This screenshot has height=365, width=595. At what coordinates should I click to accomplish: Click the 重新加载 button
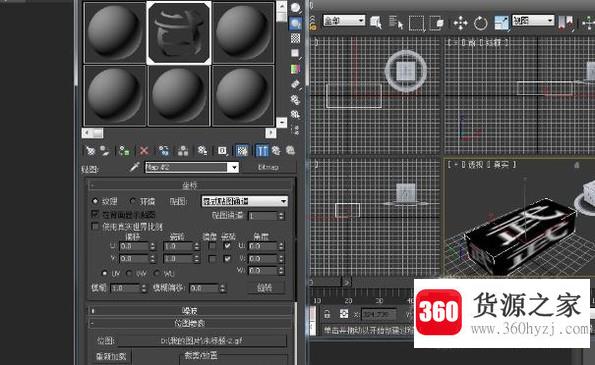pyautogui.click(x=111, y=356)
